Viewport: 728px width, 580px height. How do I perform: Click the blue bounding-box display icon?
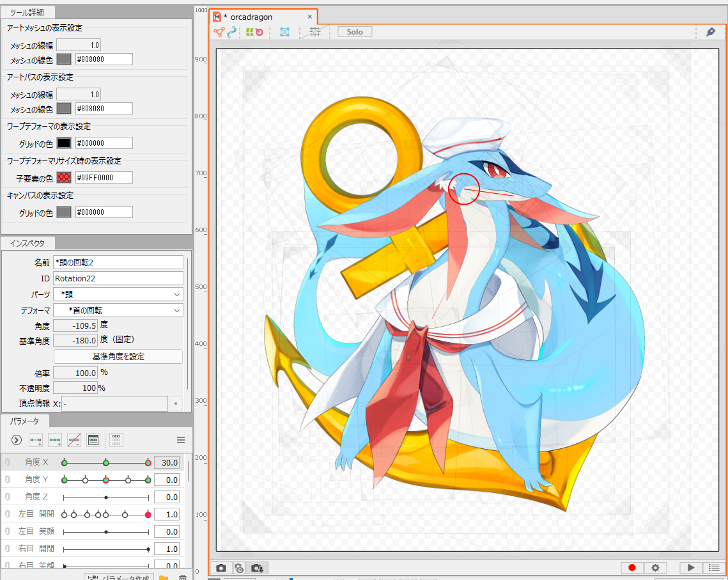click(284, 32)
